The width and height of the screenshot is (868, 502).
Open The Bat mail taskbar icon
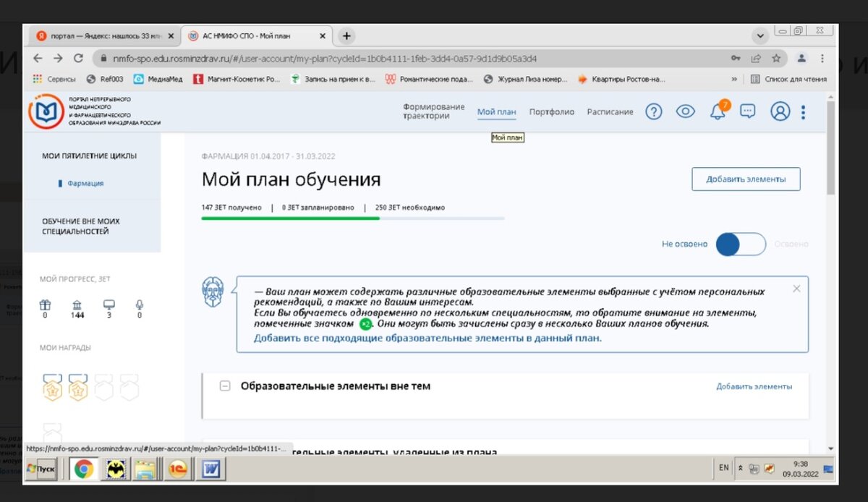(116, 470)
